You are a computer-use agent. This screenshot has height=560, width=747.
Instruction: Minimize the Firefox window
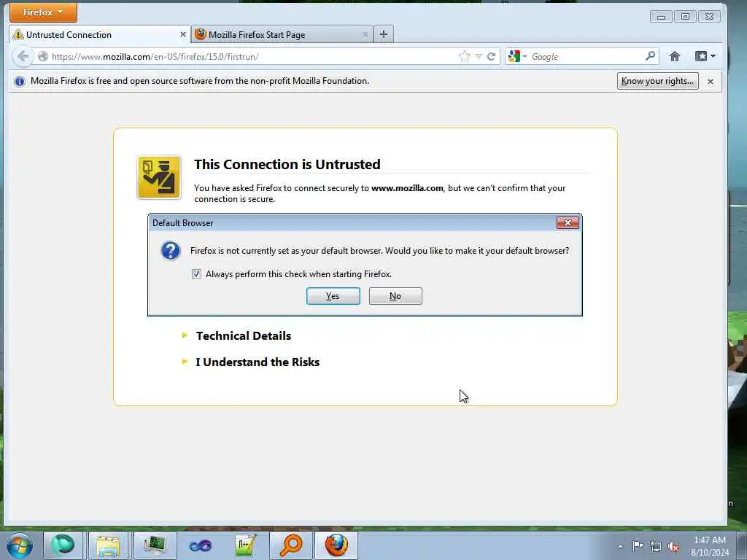tap(661, 17)
